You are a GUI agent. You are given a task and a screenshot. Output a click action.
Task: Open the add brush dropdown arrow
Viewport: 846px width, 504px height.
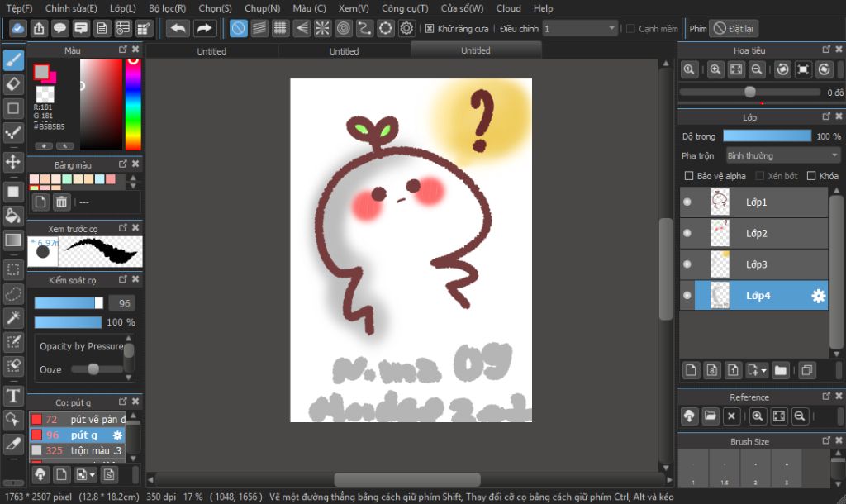[x=93, y=475]
